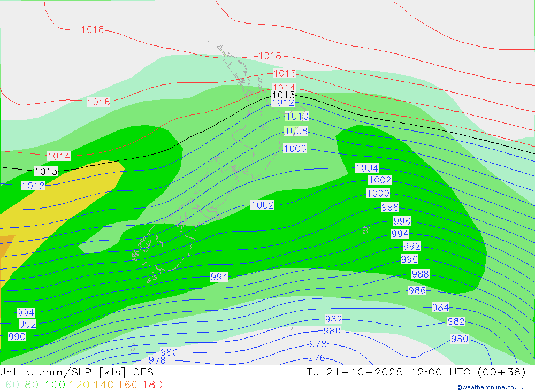Click the red 1014 label near the left edge
The image size is (535, 392).
(x=59, y=157)
